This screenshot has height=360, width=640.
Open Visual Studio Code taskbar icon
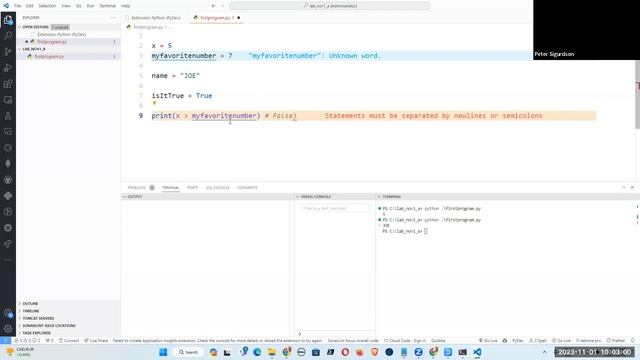pyautogui.click(x=477, y=352)
